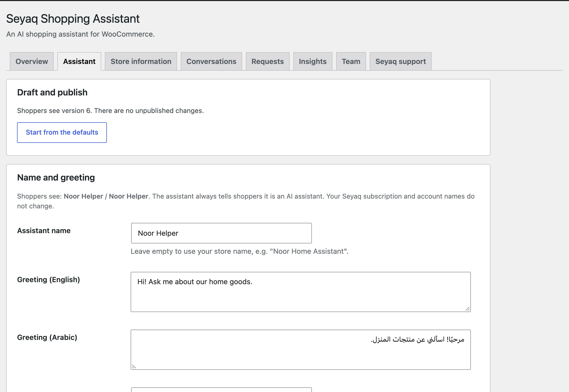Click into the Greeting (Arabic) text area
The height and width of the screenshot is (392, 569).
click(301, 350)
